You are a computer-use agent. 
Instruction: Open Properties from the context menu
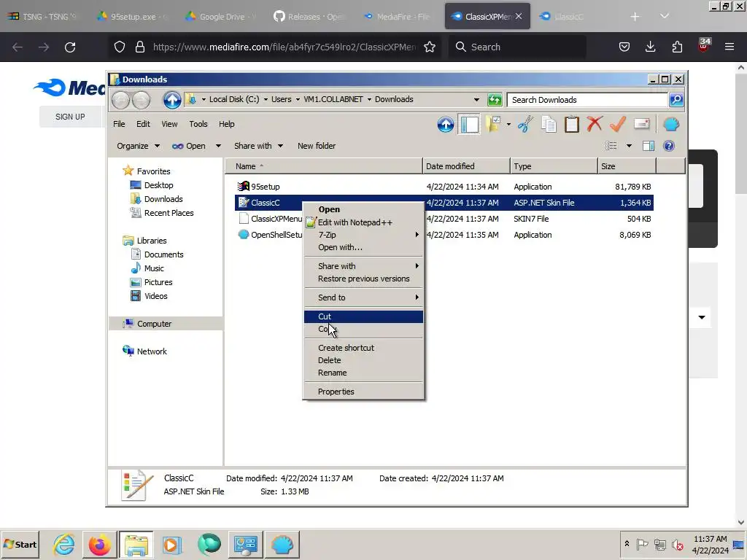pyautogui.click(x=363, y=392)
